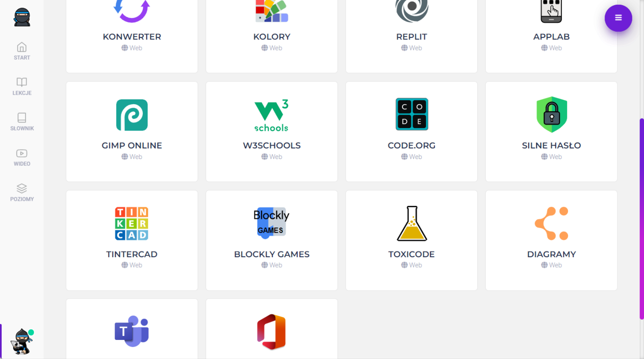Open the Code.org icon tile
The height and width of the screenshot is (359, 644).
point(412,114)
